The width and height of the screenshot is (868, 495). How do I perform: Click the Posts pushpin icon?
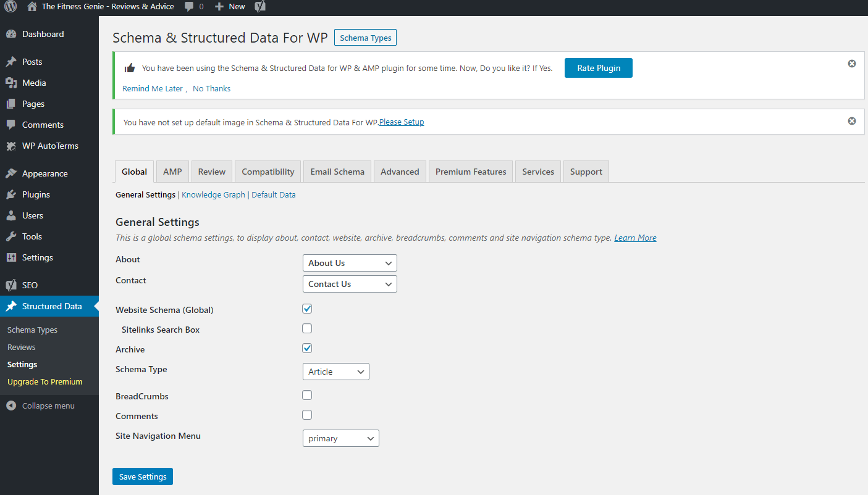click(x=11, y=62)
